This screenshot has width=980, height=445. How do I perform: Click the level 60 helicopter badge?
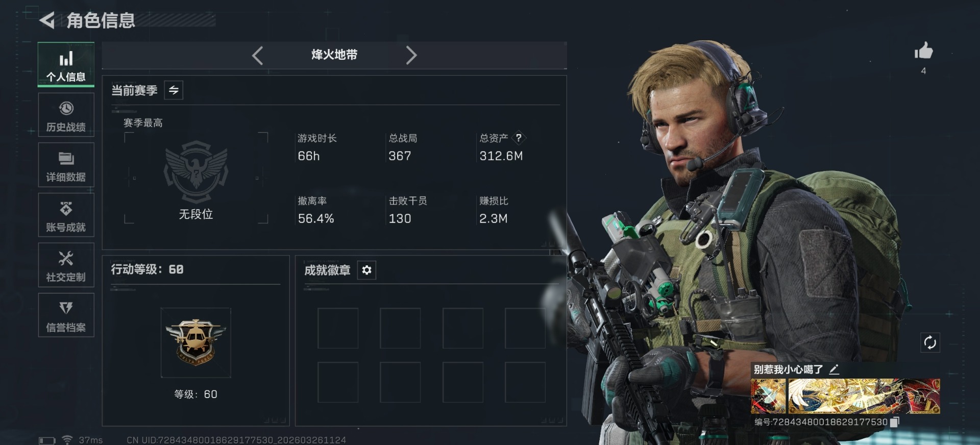[x=196, y=342]
